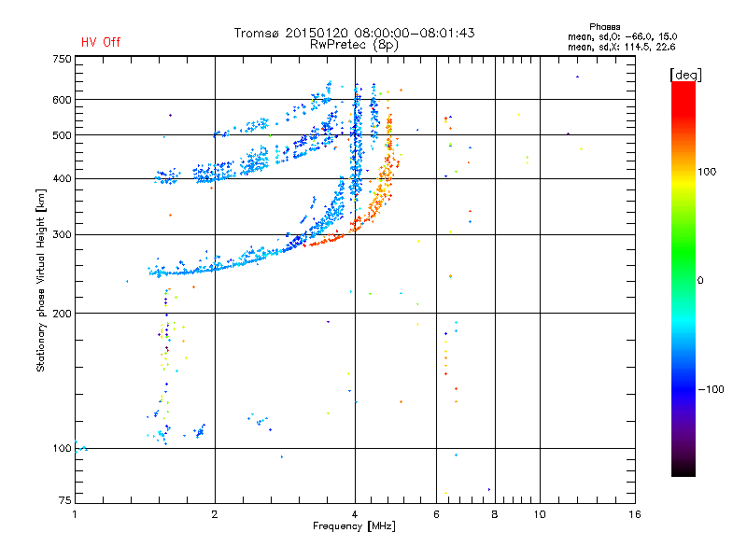Click the '300' height axis label

62,235
